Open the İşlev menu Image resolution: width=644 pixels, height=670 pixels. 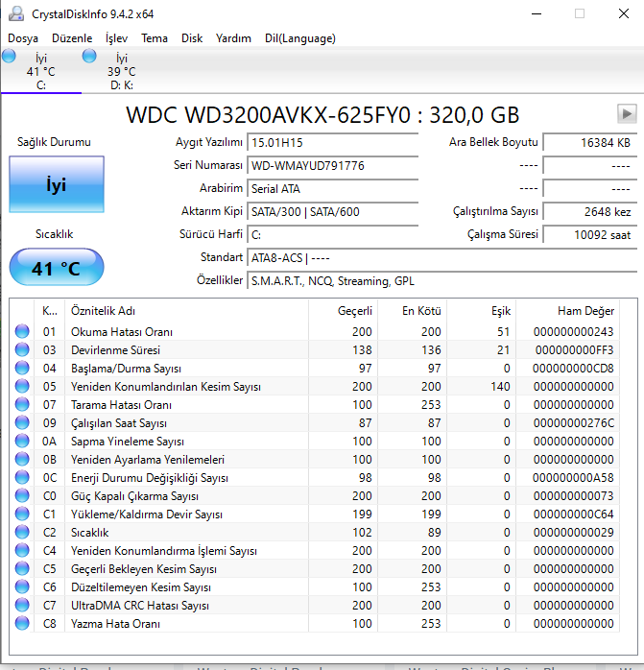click(116, 38)
